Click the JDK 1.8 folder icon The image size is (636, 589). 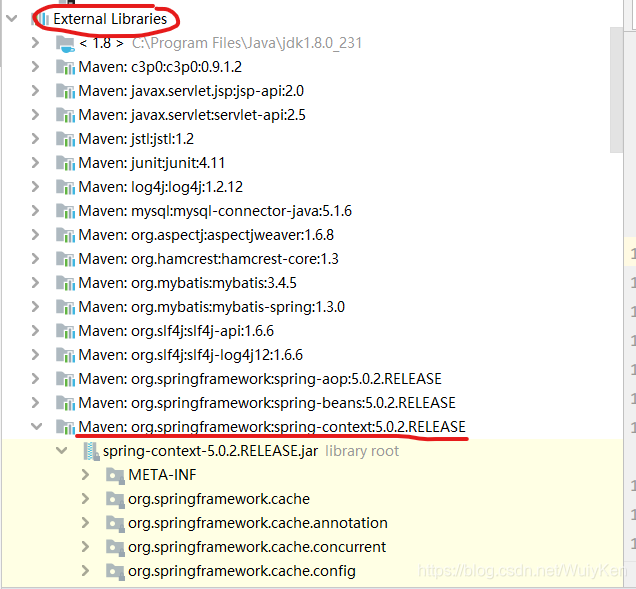tap(65, 43)
